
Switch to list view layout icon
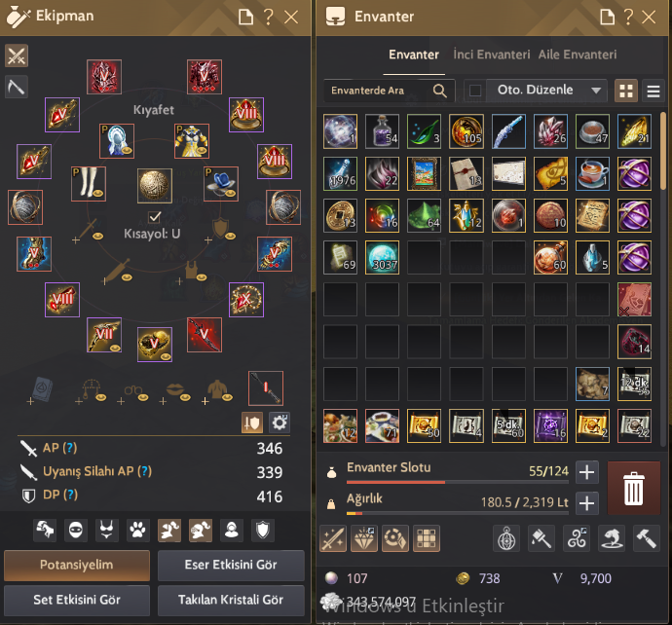(653, 91)
